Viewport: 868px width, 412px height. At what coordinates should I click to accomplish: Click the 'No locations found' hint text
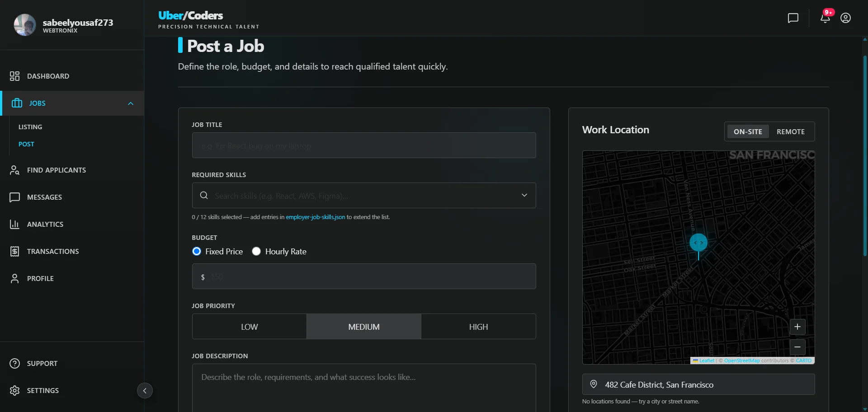point(641,401)
